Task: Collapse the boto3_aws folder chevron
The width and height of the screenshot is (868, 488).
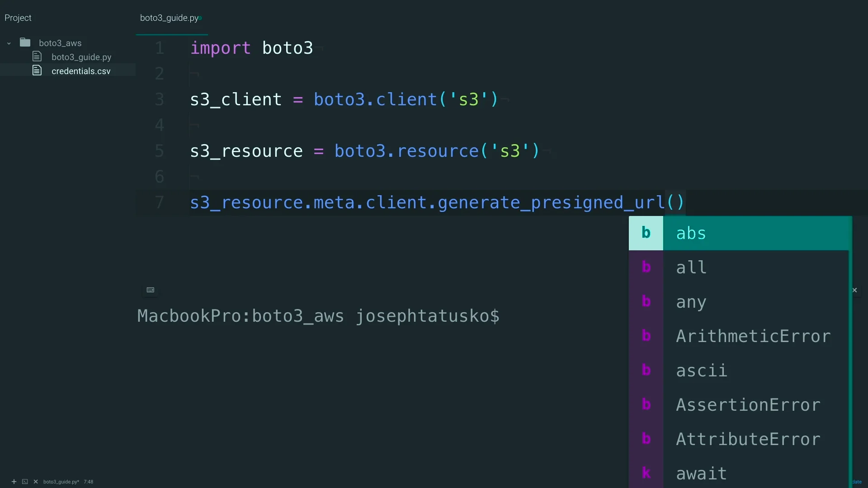Action: tap(9, 43)
